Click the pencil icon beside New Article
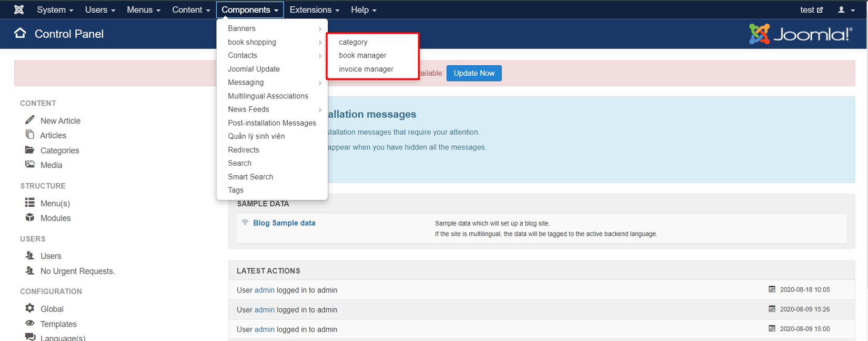The height and width of the screenshot is (341, 868). pyautogui.click(x=30, y=120)
